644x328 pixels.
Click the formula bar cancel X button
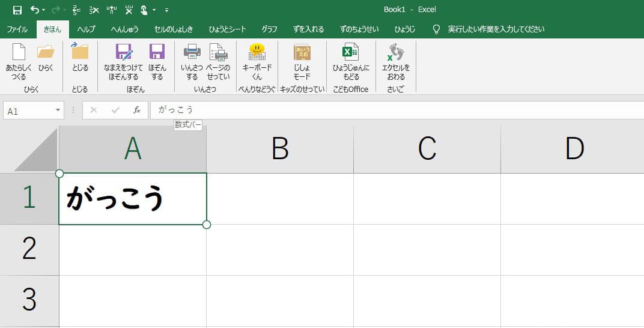click(94, 110)
